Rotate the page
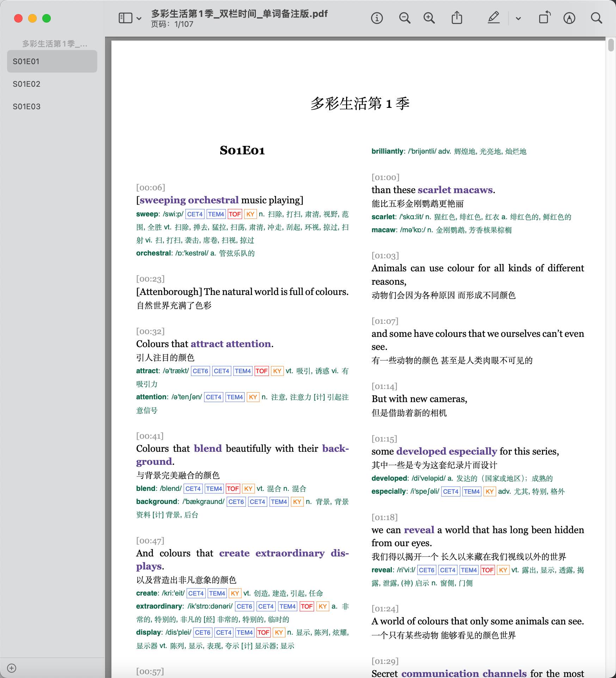 point(544,18)
